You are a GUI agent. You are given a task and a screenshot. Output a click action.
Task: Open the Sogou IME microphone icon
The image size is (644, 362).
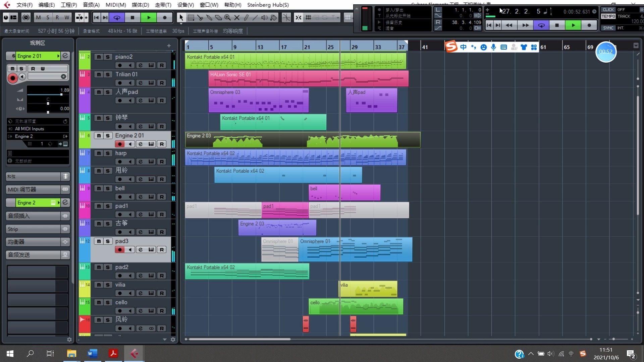tap(493, 47)
